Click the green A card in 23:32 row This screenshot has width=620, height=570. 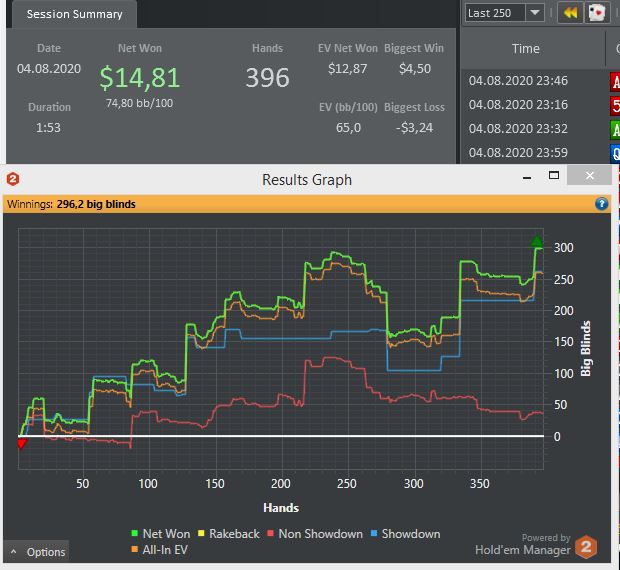[x=615, y=130]
